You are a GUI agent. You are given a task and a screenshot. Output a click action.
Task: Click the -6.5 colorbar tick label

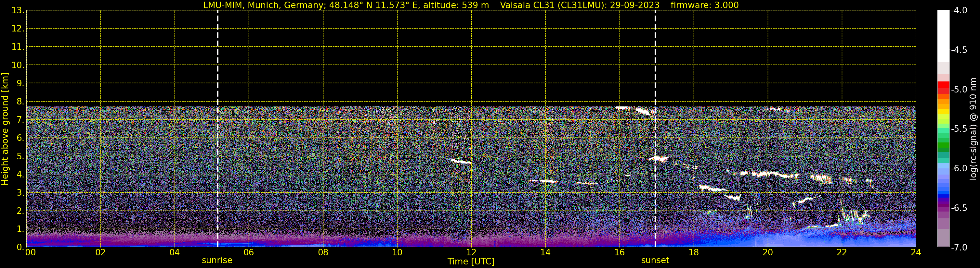(959, 208)
